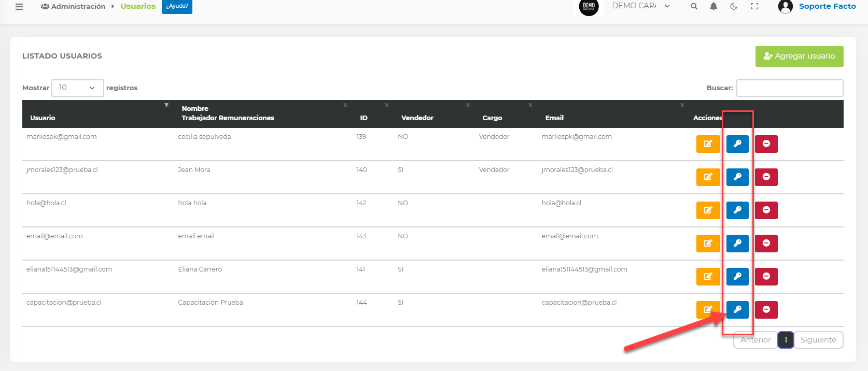The height and width of the screenshot is (371, 868).
Task: Edit user email@email.com with orange button
Action: (x=708, y=244)
